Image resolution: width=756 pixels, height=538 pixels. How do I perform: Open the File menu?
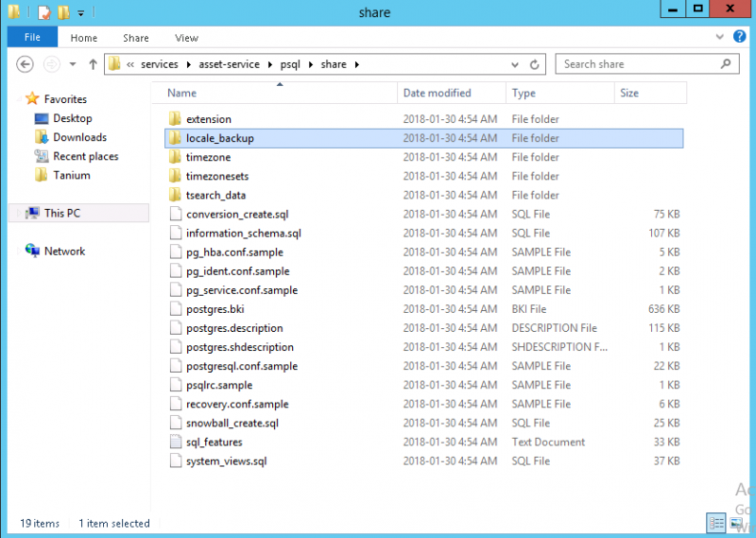(x=32, y=37)
